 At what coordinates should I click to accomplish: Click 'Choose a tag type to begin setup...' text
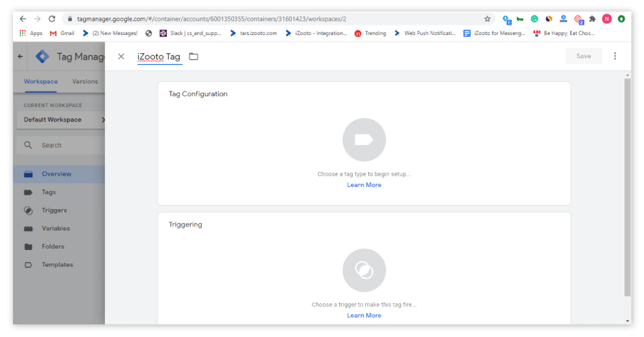tap(364, 174)
